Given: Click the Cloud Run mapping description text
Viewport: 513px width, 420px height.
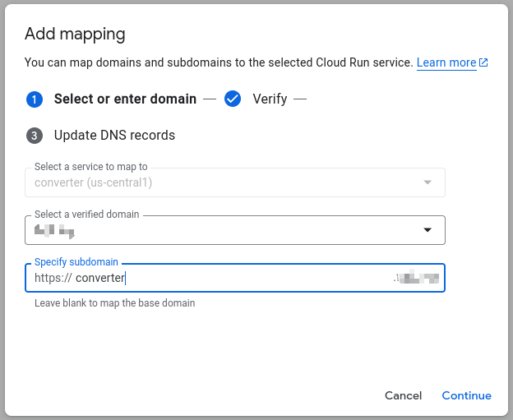Looking at the screenshot, I should point(218,62).
